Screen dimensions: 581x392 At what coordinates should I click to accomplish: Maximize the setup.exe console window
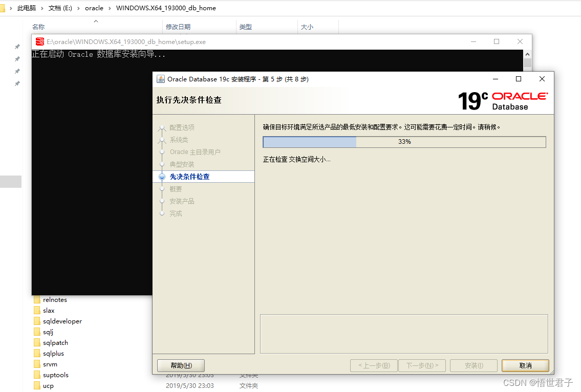point(497,41)
